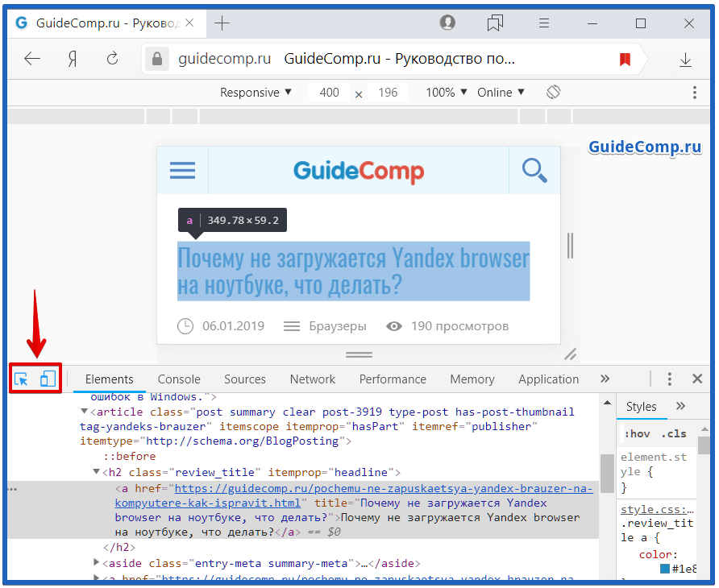Switch to Performance tab
This screenshot has height=588, width=719.
(393, 379)
